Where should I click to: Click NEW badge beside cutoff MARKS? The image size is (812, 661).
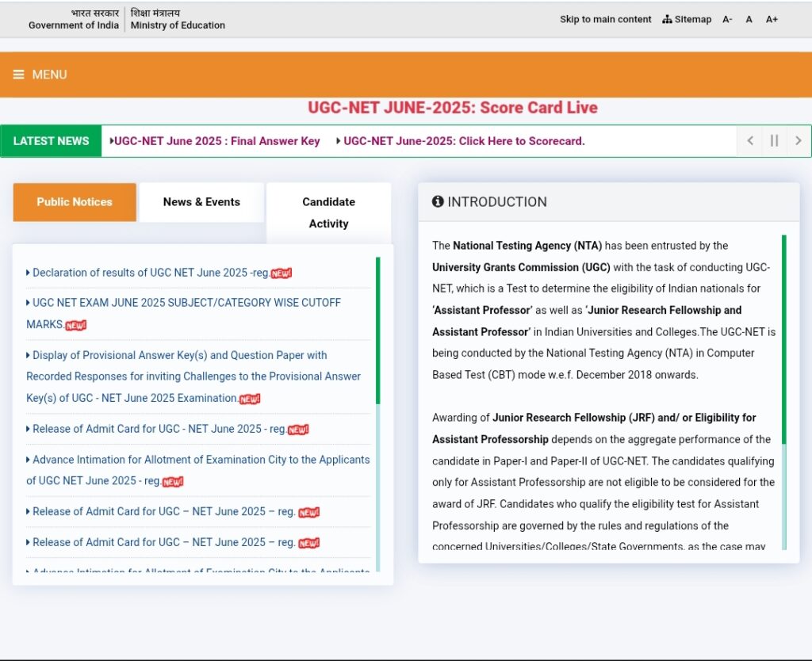75,325
